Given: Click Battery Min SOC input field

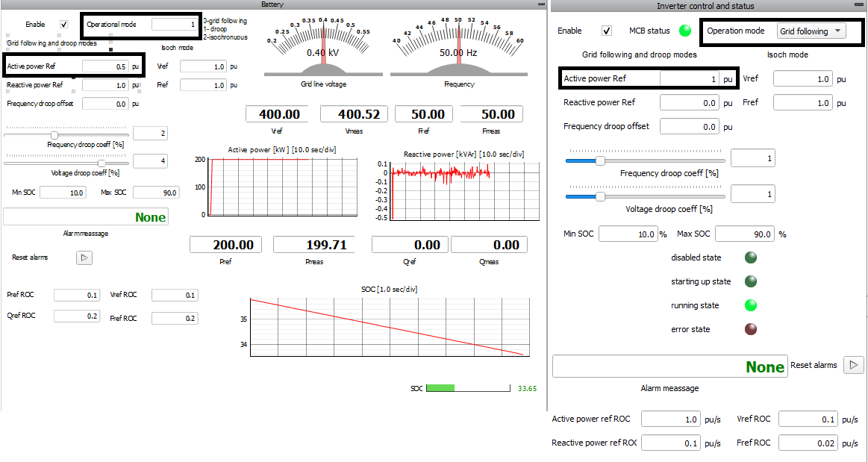Looking at the screenshot, I should (x=63, y=193).
